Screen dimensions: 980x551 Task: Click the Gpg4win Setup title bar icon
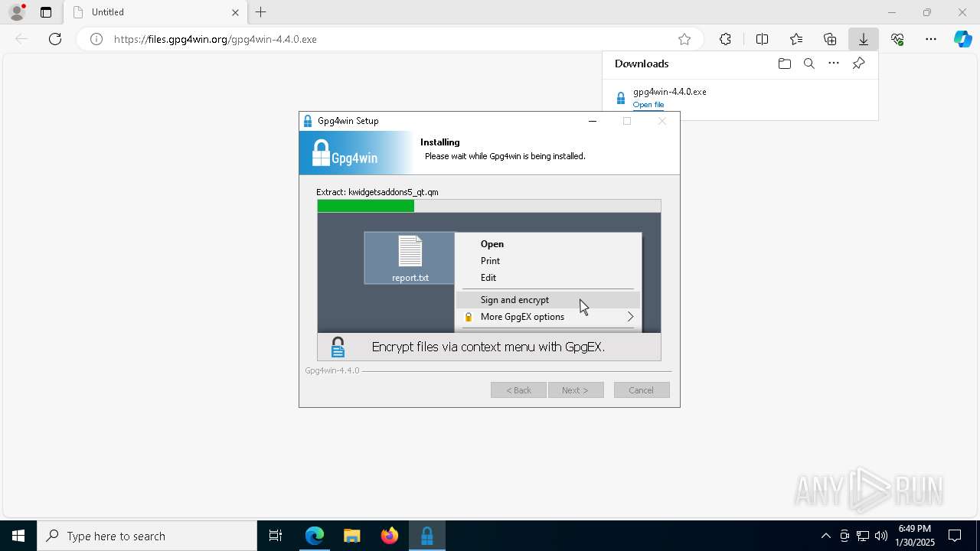click(308, 121)
